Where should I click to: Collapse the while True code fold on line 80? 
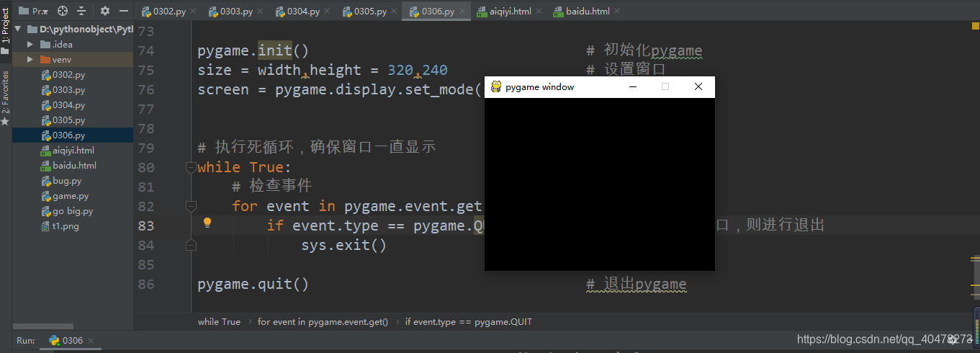(191, 167)
